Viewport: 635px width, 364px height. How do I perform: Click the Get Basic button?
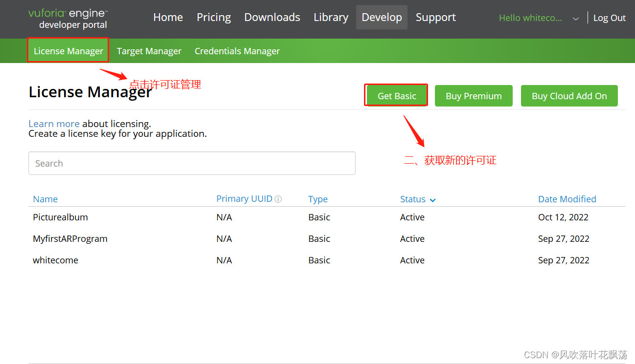click(x=397, y=96)
